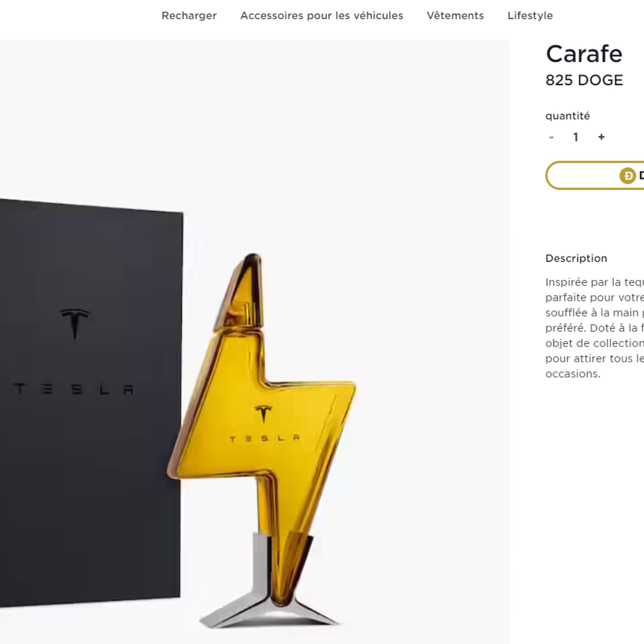This screenshot has height=644, width=644.
Task: Increase quantity with the plus button
Action: click(601, 137)
